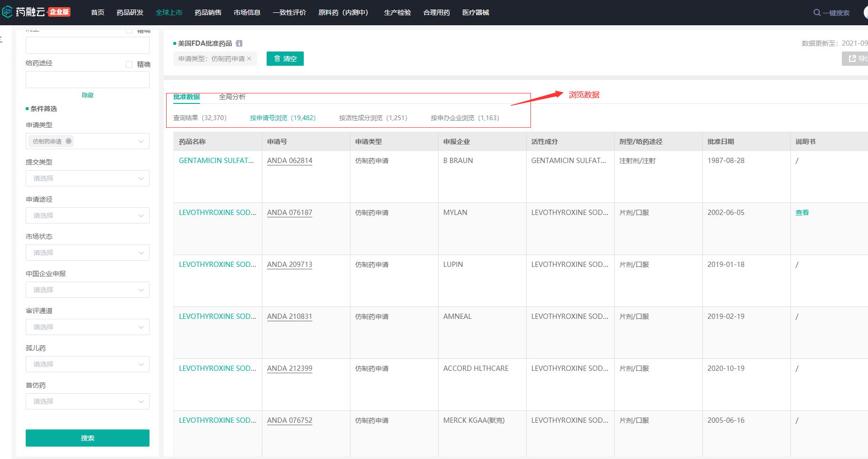Image resolution: width=868 pixels, height=459 pixels.
Task: Select 按活性成分浏览 view
Action: (x=373, y=118)
